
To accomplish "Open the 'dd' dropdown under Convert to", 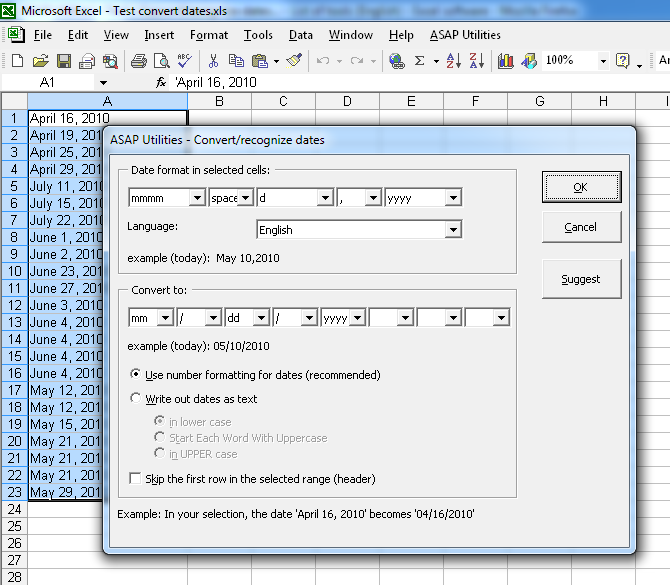I will (261, 318).
